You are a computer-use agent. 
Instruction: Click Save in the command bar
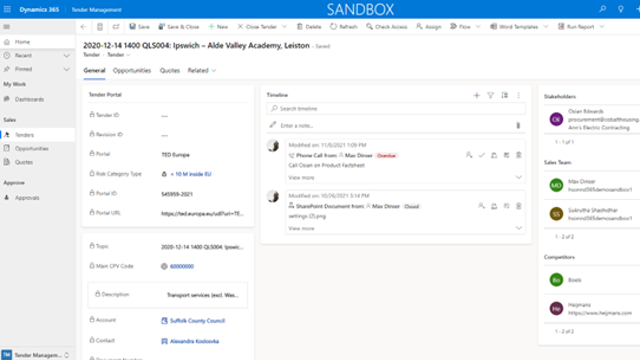pos(139,27)
